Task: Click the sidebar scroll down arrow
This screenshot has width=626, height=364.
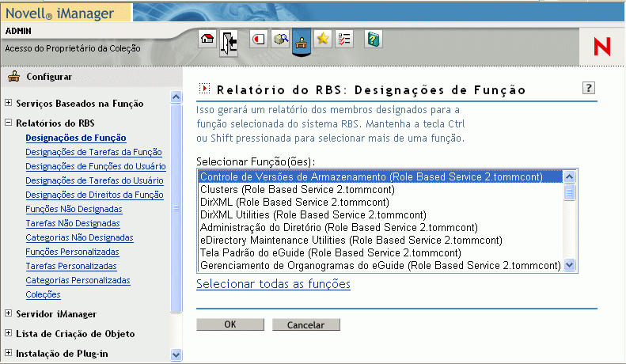Action: (176, 354)
